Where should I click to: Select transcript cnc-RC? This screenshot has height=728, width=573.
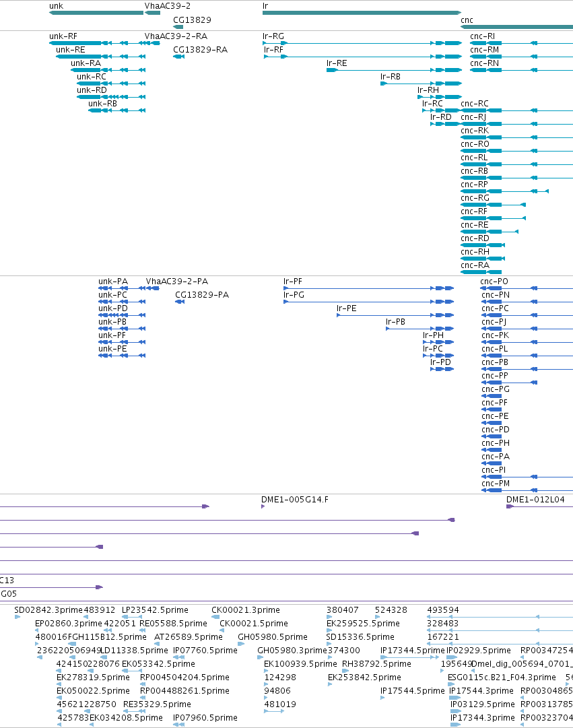[x=517, y=110]
